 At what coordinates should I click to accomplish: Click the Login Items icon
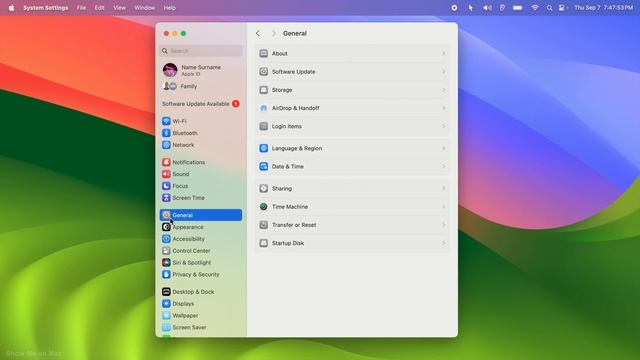[x=264, y=126]
